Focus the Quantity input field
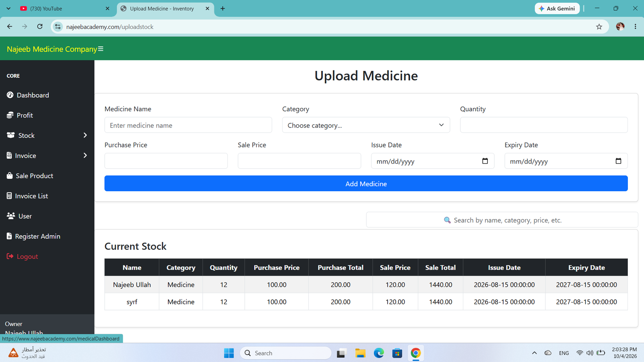The height and width of the screenshot is (362, 644). click(544, 125)
